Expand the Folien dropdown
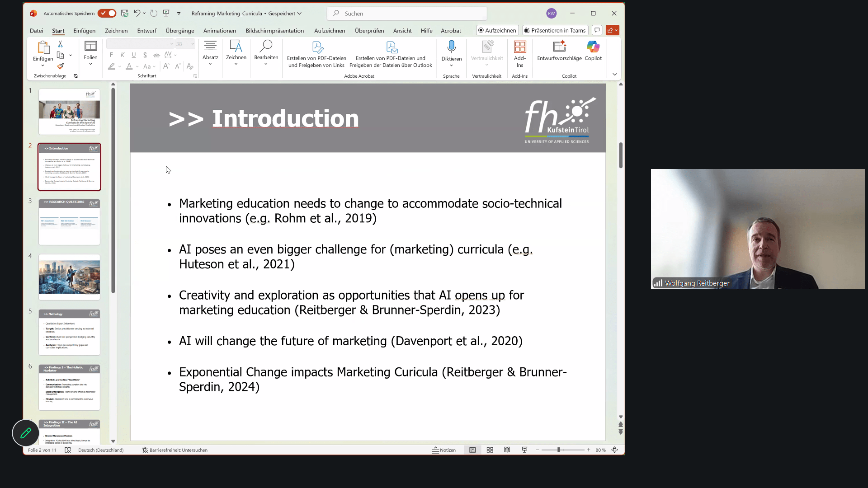The height and width of the screenshot is (488, 868). (90, 64)
